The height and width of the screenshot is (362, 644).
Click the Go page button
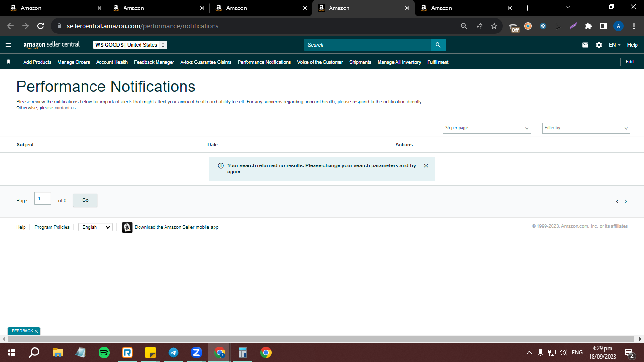click(x=85, y=200)
